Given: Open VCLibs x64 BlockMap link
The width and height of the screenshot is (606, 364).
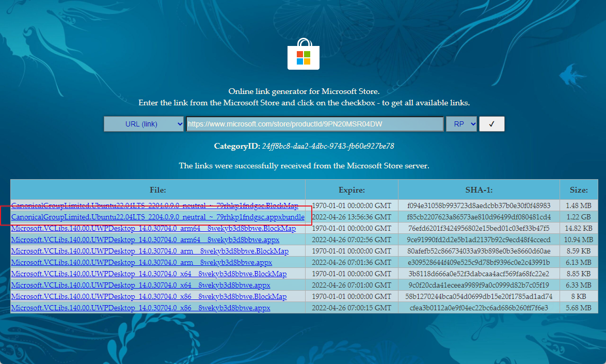Looking at the screenshot, I should click(x=149, y=274).
